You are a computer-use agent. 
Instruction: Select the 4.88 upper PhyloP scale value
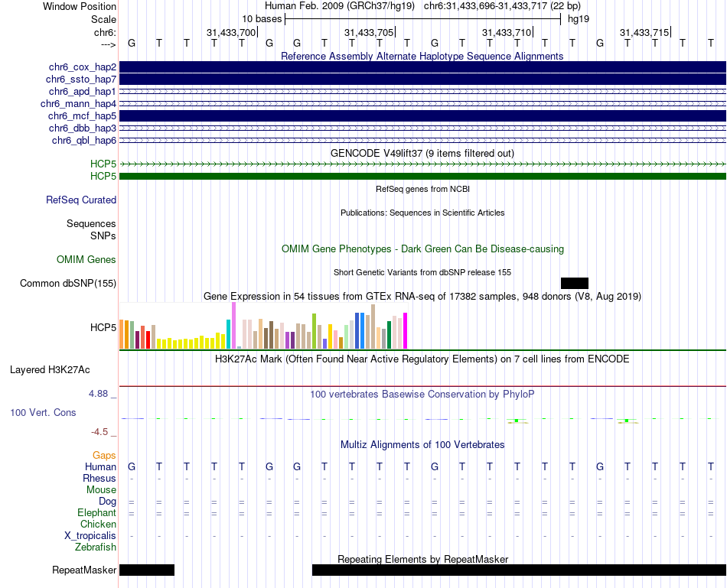[98, 394]
